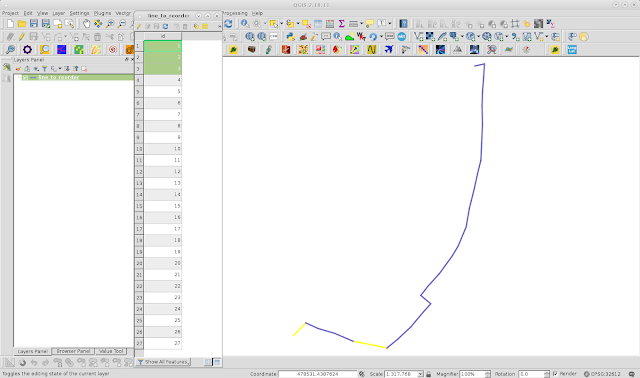The image size is (640, 378).
Task: Click EPSG:32612 CRS status button
Action: click(602, 374)
